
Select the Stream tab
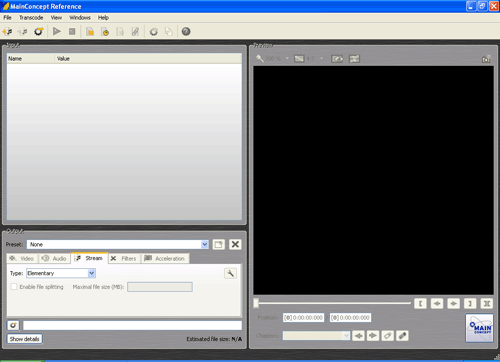(x=89, y=258)
